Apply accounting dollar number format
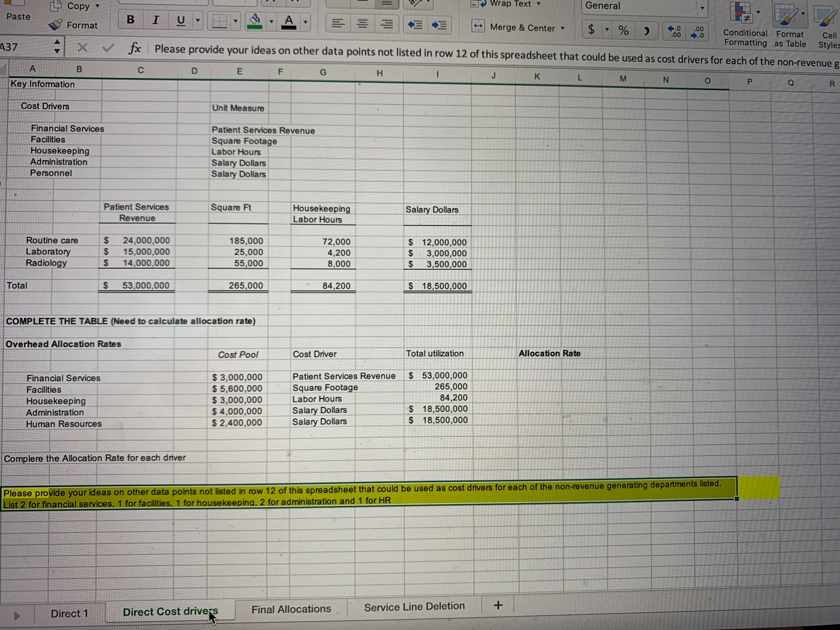The width and height of the screenshot is (840, 630). click(591, 29)
